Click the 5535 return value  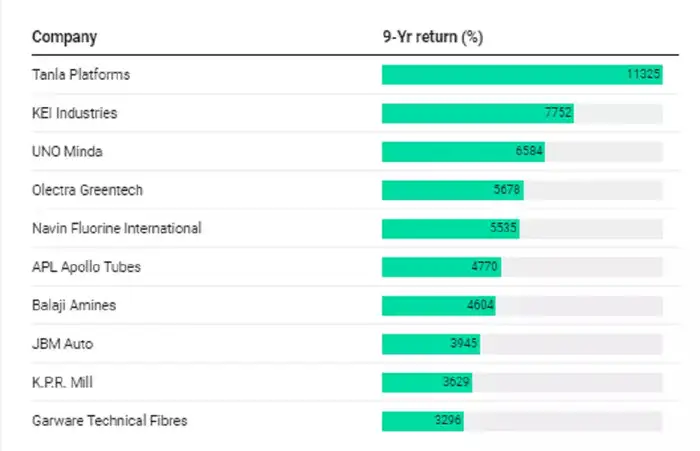(503, 229)
